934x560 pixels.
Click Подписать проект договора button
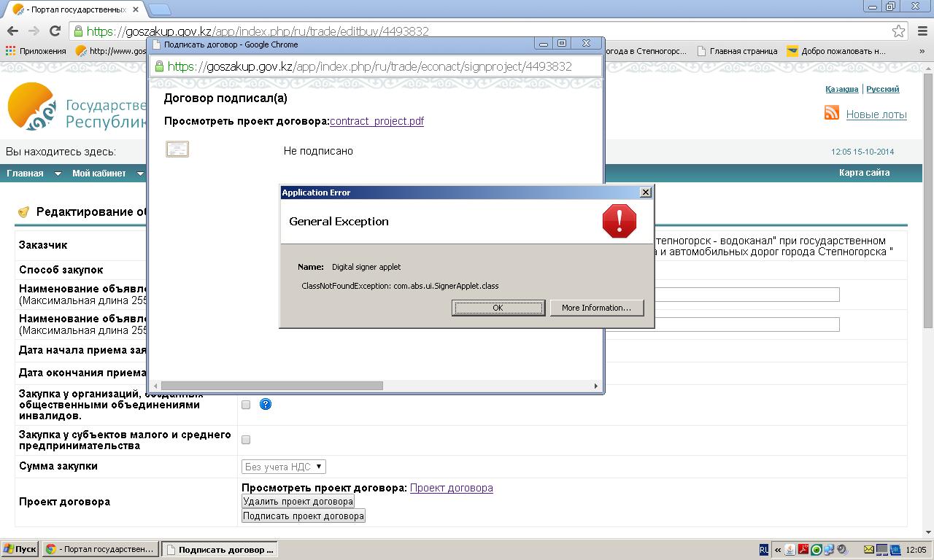point(304,516)
